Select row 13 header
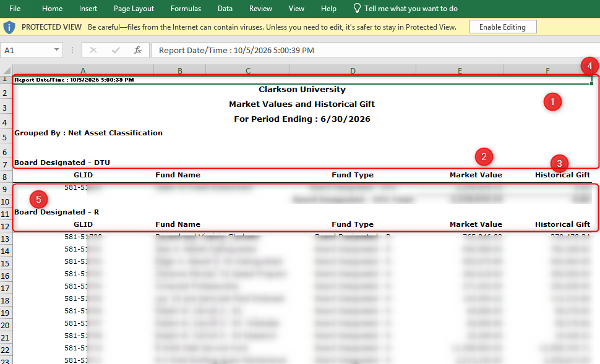The image size is (600, 364). point(6,239)
